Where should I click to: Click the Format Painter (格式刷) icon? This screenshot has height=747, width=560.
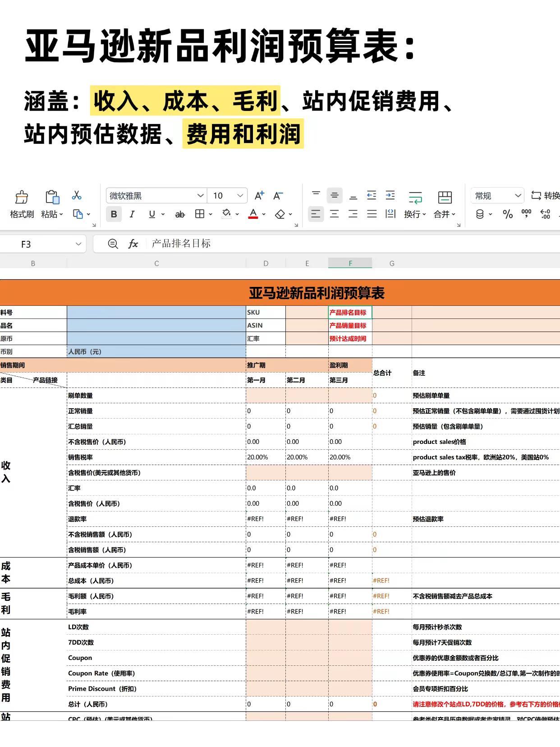(x=22, y=197)
